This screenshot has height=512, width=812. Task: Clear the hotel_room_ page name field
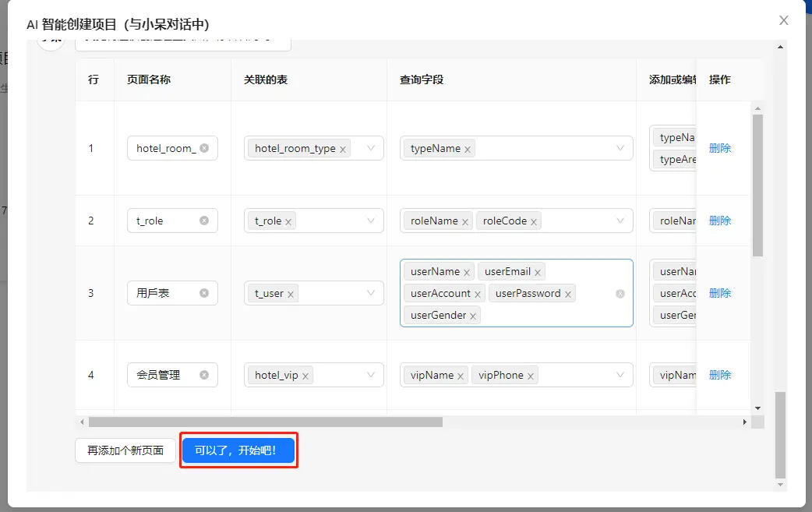point(204,148)
